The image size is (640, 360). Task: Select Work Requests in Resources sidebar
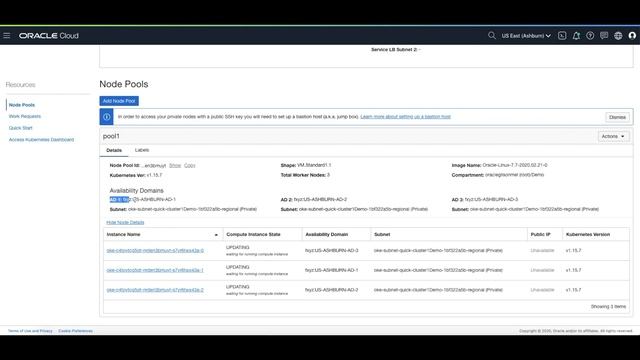coord(25,116)
